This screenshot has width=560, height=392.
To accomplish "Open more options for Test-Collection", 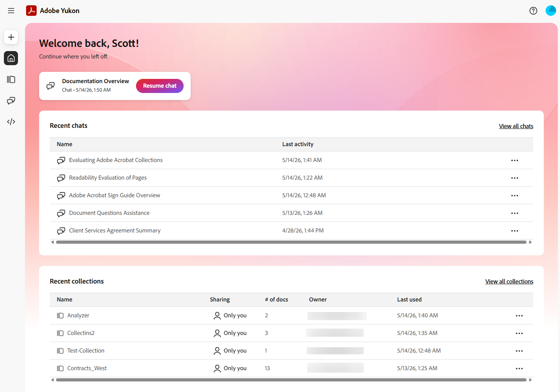I will pos(519,351).
